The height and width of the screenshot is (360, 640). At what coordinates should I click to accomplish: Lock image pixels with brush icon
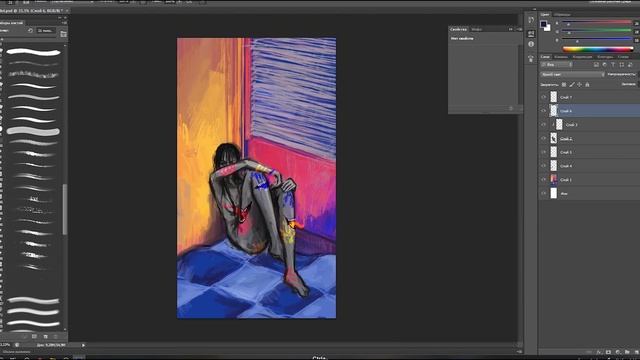[572, 84]
